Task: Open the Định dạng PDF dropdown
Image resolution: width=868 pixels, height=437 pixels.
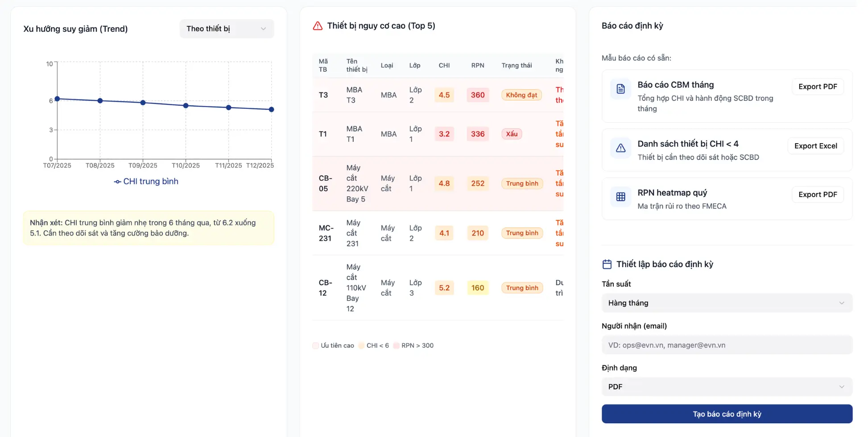Action: (x=727, y=387)
